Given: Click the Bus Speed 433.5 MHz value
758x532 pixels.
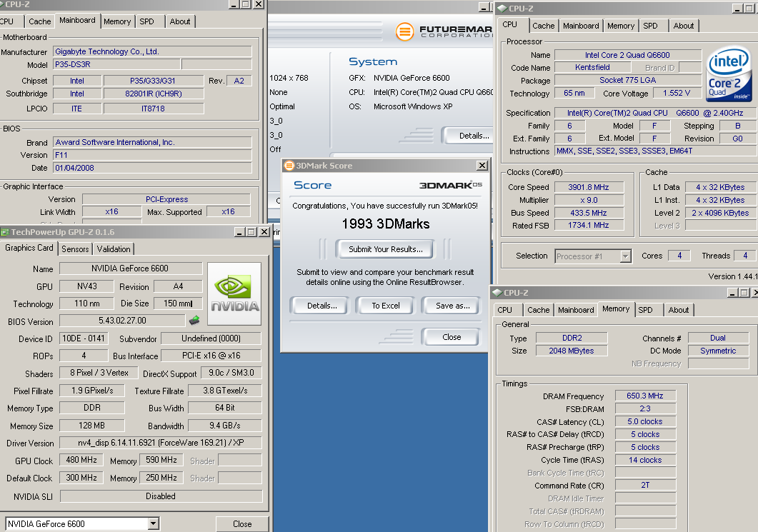Looking at the screenshot, I should point(589,213).
